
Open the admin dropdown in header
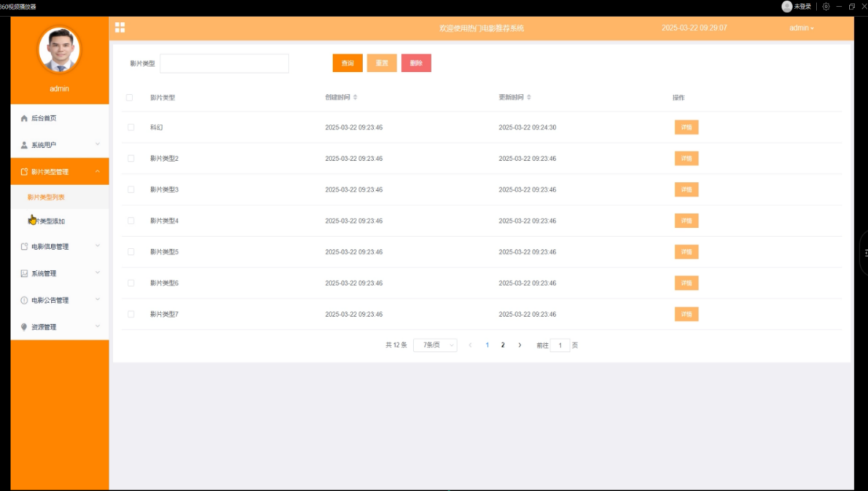(802, 28)
